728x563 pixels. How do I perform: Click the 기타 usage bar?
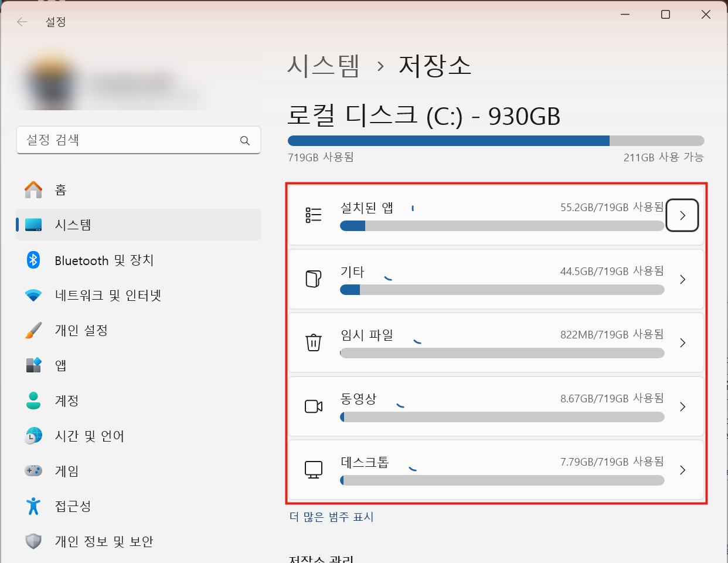click(x=502, y=290)
